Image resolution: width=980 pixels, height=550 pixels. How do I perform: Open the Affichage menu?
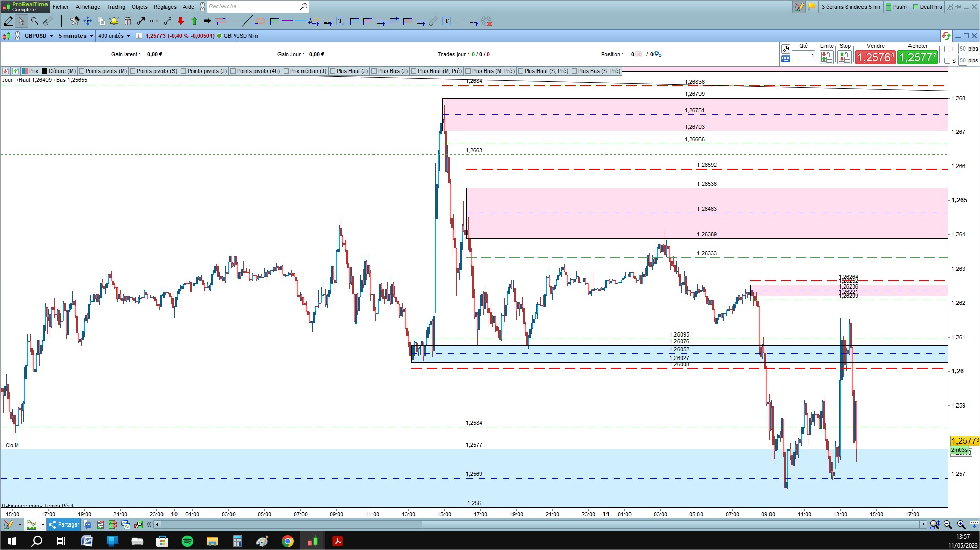point(88,7)
